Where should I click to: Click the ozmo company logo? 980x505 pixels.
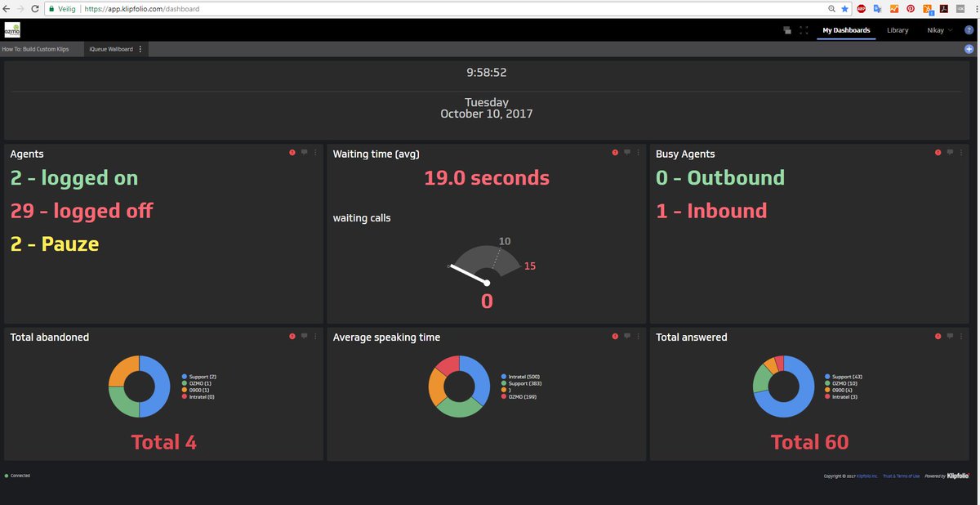pos(12,30)
